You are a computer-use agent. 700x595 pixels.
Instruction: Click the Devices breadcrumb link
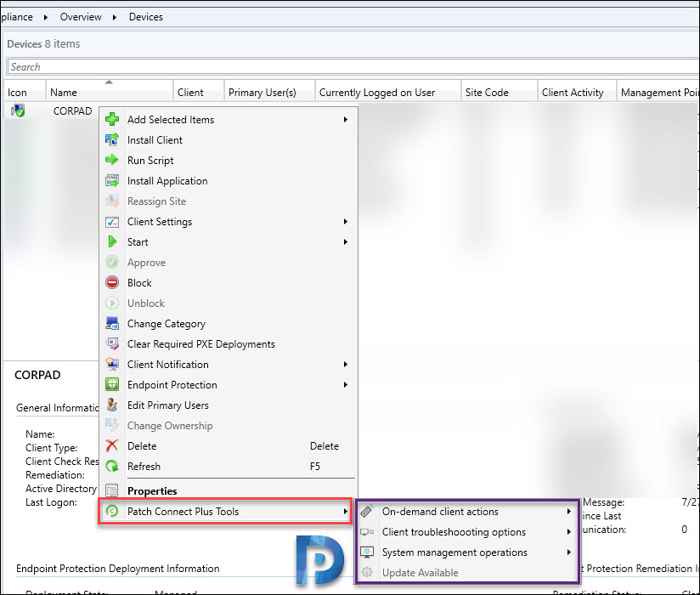point(146,17)
